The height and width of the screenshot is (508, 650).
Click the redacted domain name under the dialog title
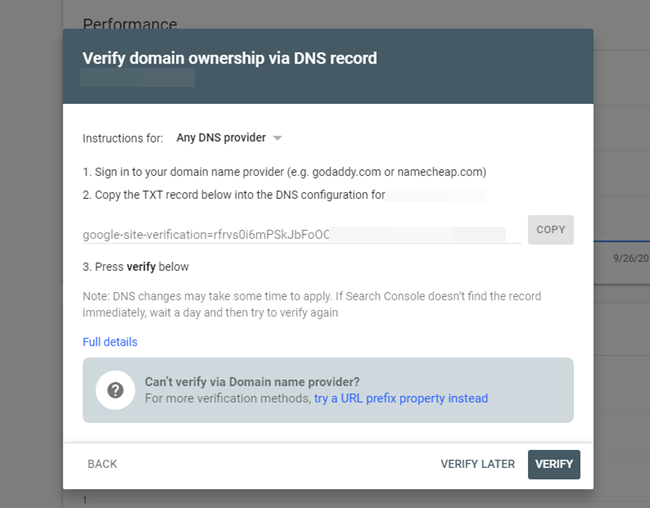[x=123, y=77]
